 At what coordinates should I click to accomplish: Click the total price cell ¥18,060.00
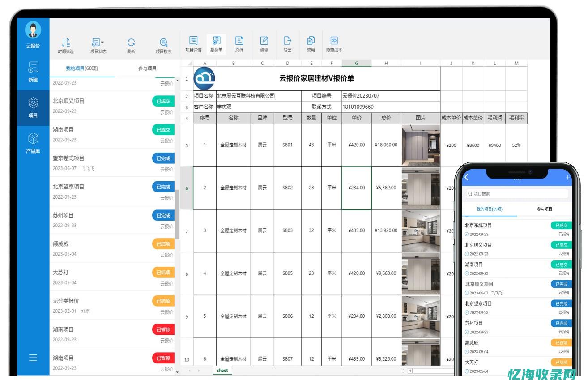coord(386,145)
